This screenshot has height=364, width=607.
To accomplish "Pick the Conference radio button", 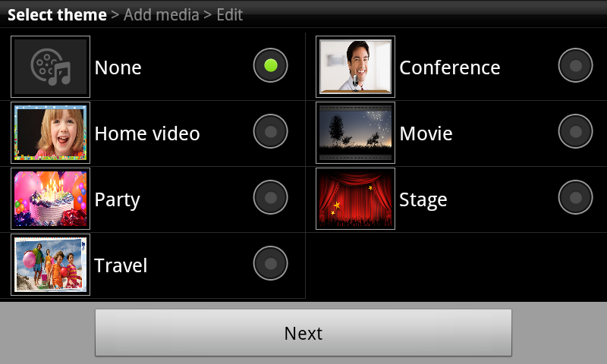I will click(x=575, y=65).
